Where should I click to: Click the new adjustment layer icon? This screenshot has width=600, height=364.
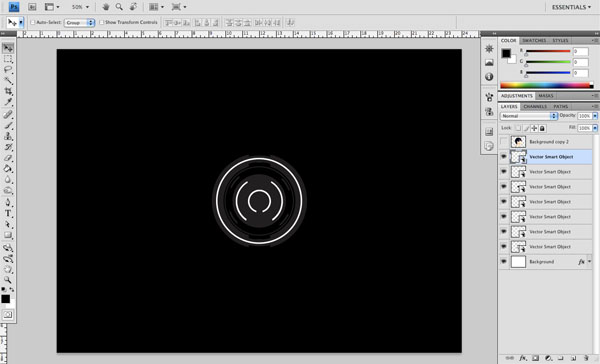click(x=548, y=358)
